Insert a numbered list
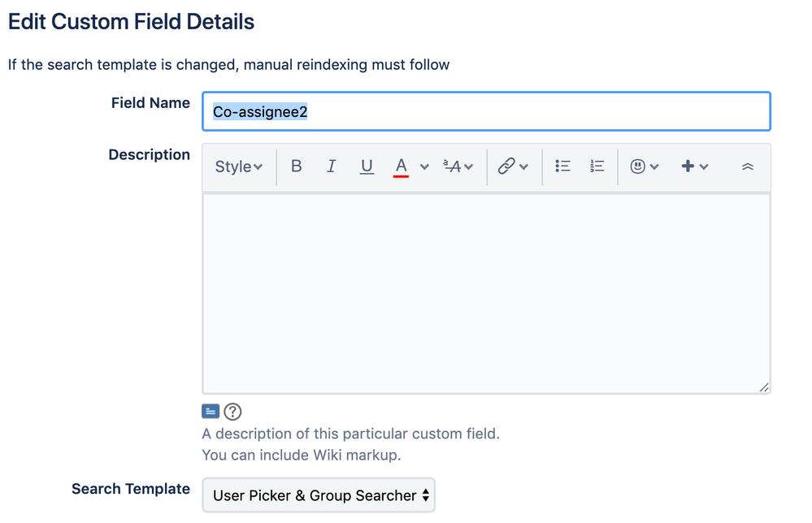This screenshot has height=523, width=812. pyautogui.click(x=597, y=166)
